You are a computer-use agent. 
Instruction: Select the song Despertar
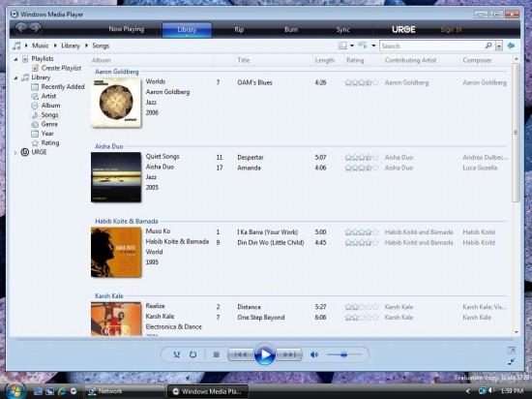point(251,158)
